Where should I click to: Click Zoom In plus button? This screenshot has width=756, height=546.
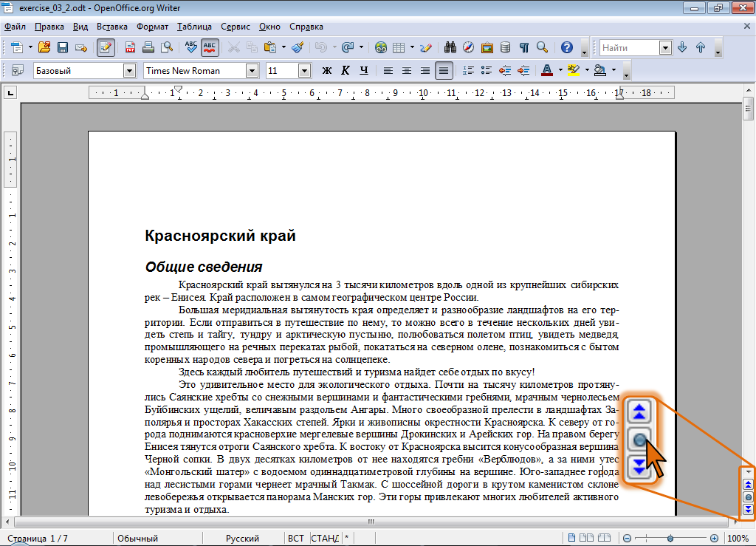[x=714, y=539]
